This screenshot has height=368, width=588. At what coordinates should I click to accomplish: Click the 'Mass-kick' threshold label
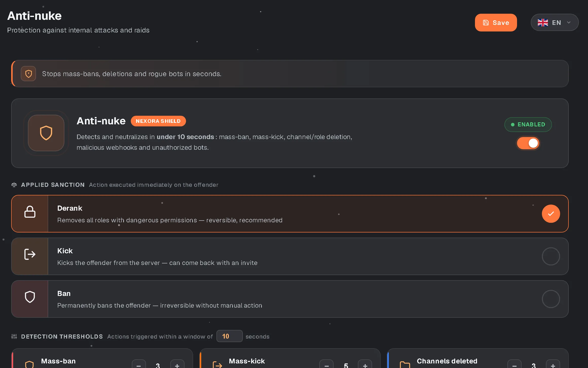click(247, 361)
